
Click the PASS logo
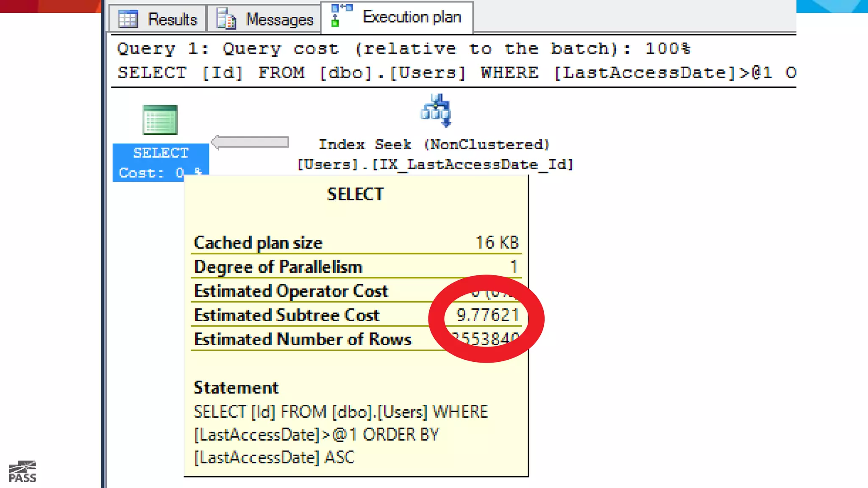[x=22, y=471]
